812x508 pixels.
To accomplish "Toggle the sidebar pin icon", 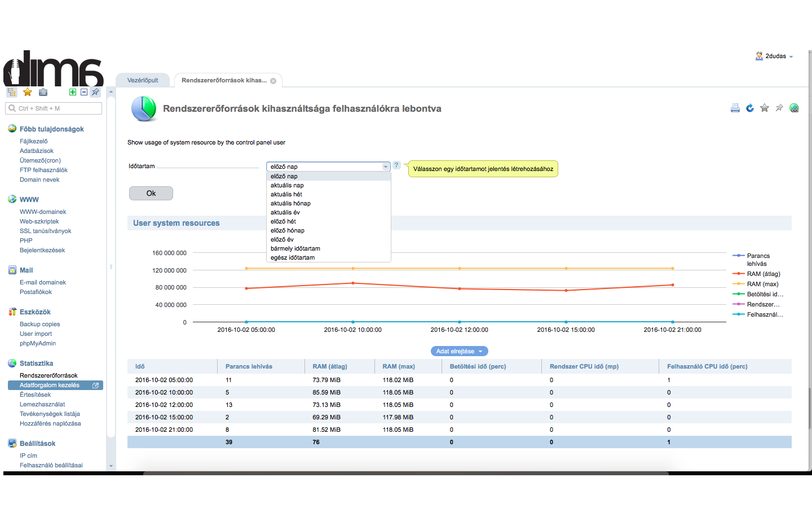I will [95, 92].
